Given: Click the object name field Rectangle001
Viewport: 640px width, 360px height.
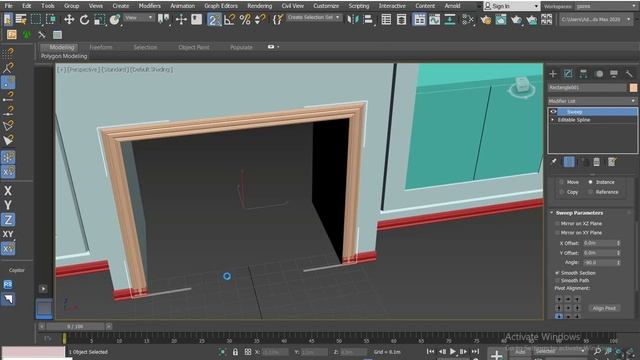Looking at the screenshot, I should (x=587, y=87).
